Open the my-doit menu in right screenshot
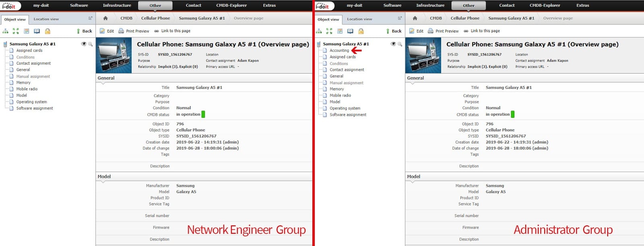 click(x=355, y=6)
